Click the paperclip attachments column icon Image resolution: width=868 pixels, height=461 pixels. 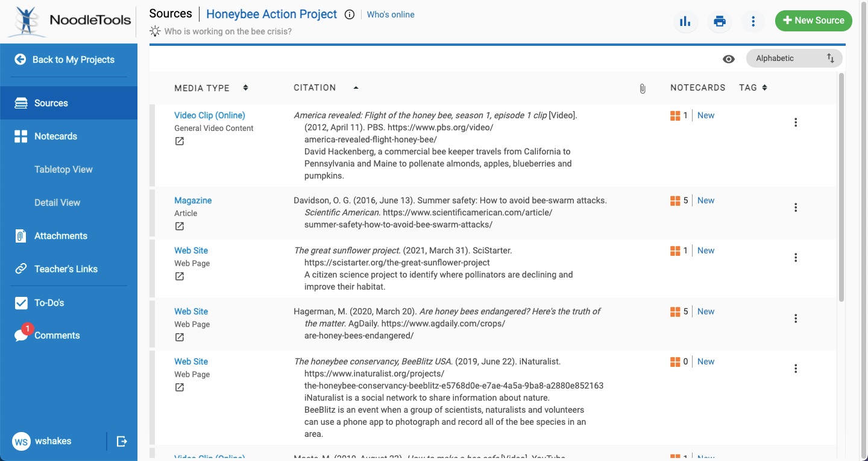point(643,89)
